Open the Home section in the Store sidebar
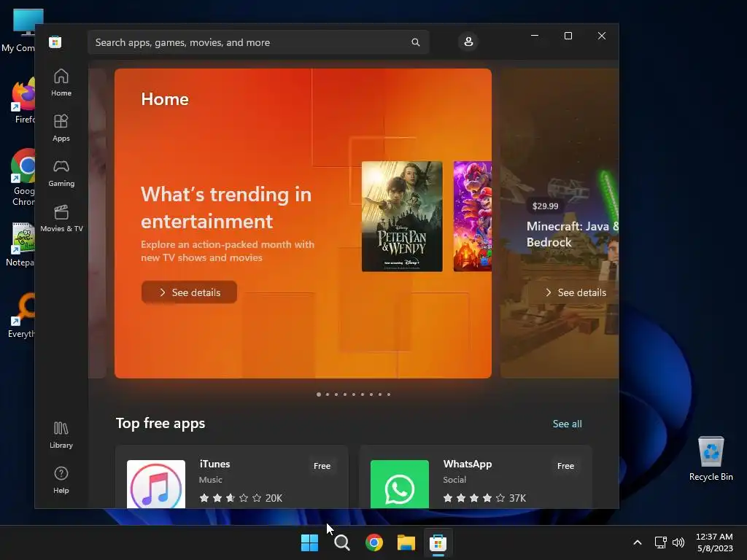The width and height of the screenshot is (747, 560). [x=61, y=82]
